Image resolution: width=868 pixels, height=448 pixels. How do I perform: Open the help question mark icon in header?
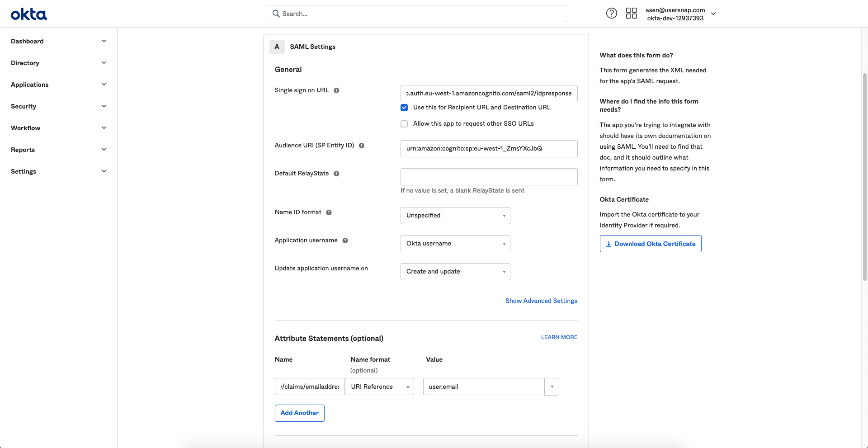coord(611,14)
